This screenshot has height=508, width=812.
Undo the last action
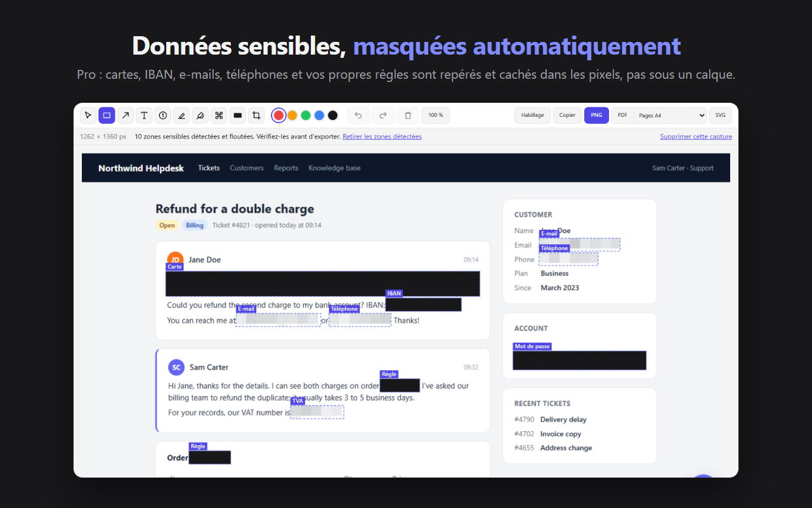(x=358, y=116)
